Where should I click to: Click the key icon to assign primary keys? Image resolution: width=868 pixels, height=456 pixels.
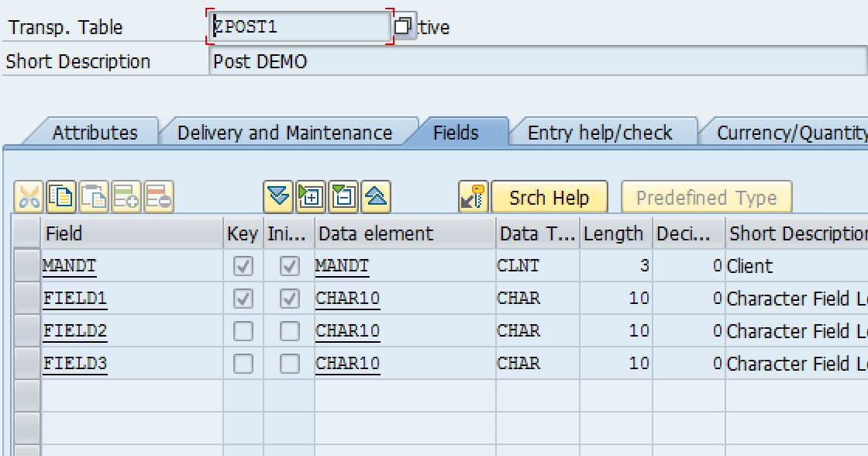[473, 196]
